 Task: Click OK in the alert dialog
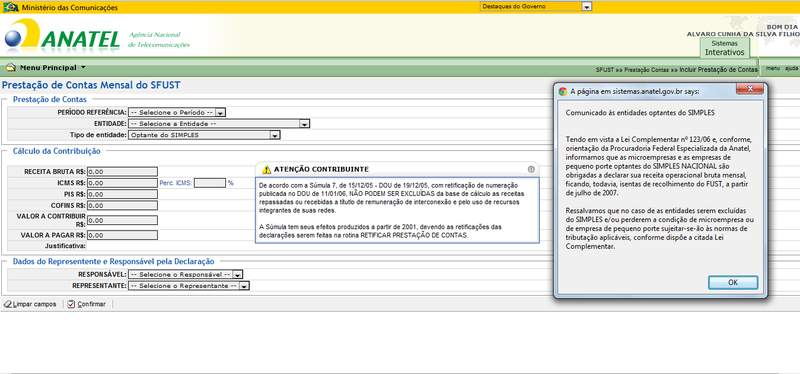(x=733, y=283)
